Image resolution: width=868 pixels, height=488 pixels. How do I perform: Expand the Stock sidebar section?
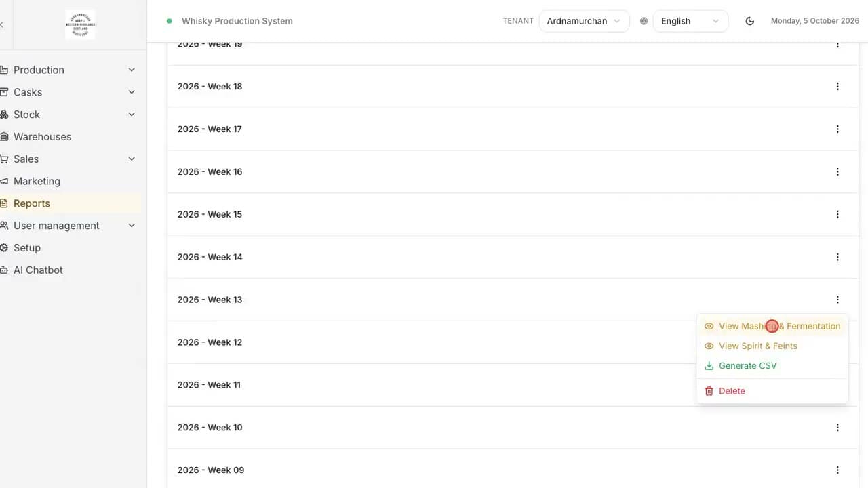[132, 115]
